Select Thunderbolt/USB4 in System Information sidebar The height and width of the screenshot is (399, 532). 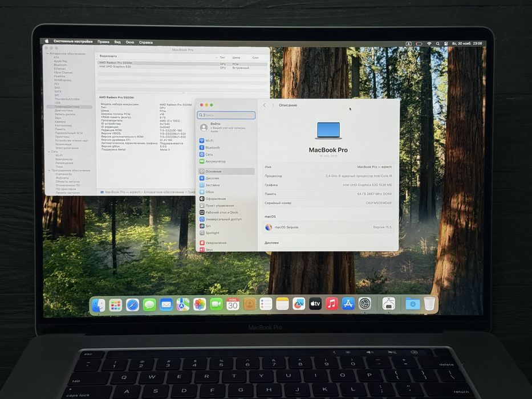click(x=67, y=99)
